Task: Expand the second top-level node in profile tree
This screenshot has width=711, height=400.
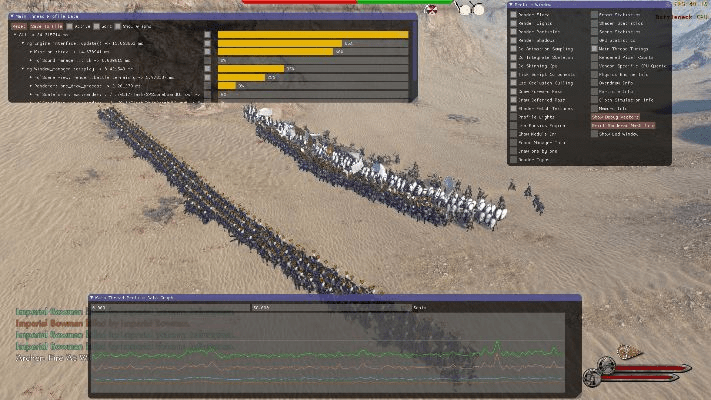Action: click(20, 69)
